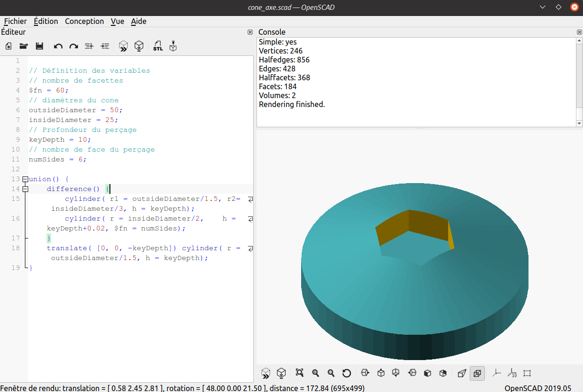Undo the last edit
This screenshot has height=392, width=583.
coord(58,46)
